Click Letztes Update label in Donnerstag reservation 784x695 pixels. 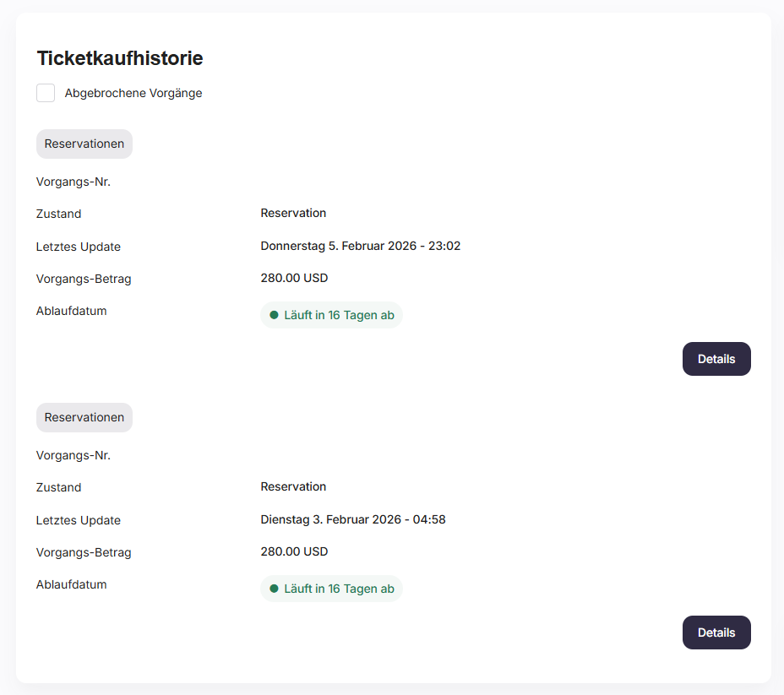(x=79, y=247)
